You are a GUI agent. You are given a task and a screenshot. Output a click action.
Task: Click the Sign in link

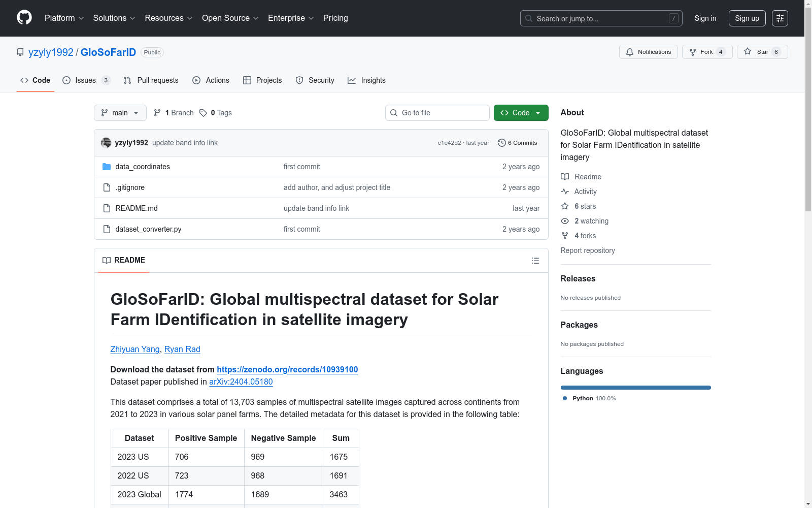pyautogui.click(x=705, y=18)
